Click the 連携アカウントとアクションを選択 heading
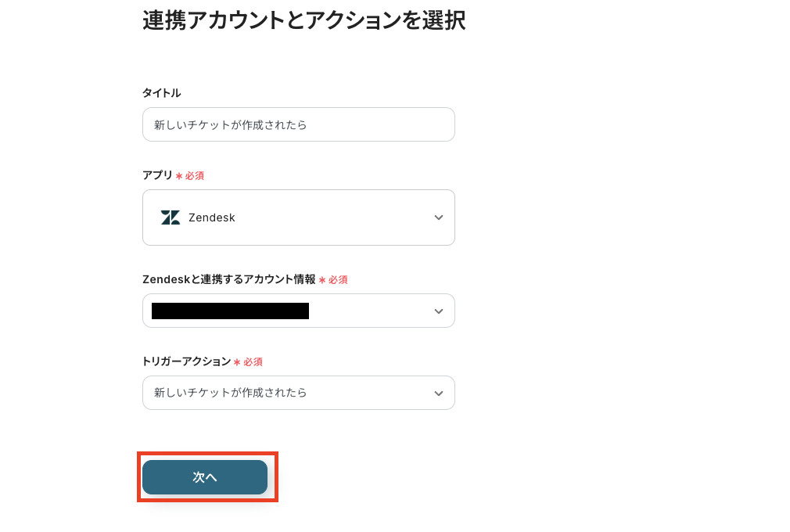The height and width of the screenshot is (532, 790). 303,21
